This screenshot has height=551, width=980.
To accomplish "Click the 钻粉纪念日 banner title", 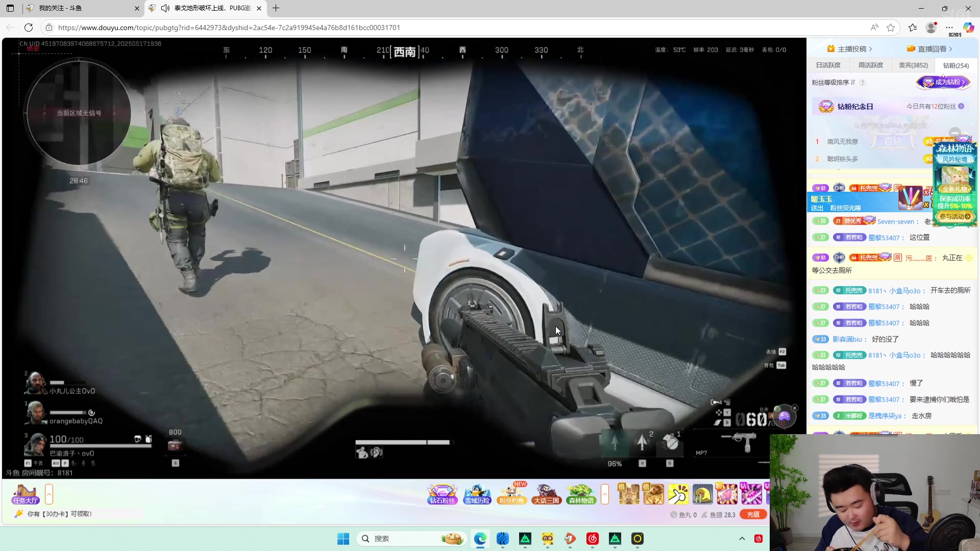I will (855, 107).
